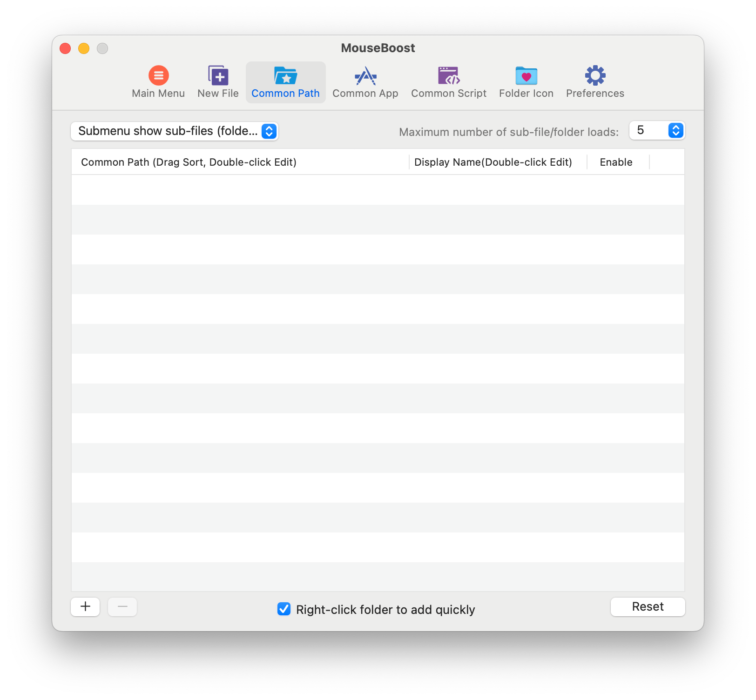Open the Common App icon
The width and height of the screenshot is (756, 700).
pos(365,75)
